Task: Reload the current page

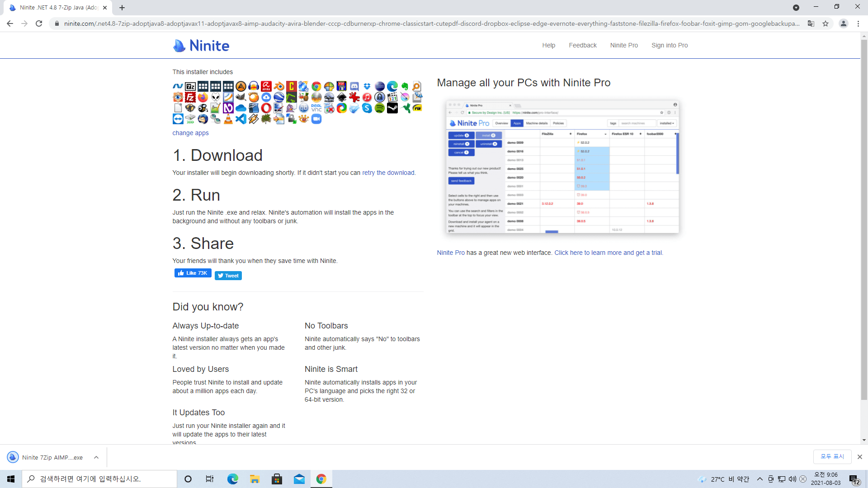Action: 39,23
